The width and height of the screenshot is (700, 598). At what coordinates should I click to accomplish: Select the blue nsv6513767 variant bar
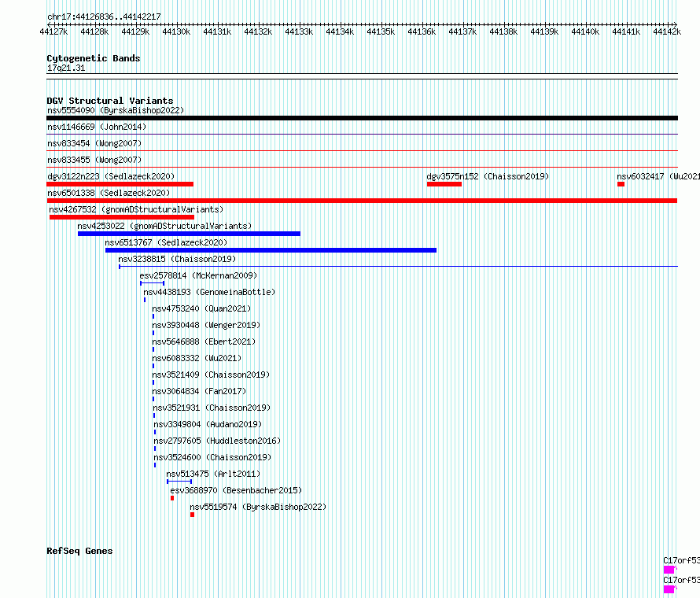(271, 250)
